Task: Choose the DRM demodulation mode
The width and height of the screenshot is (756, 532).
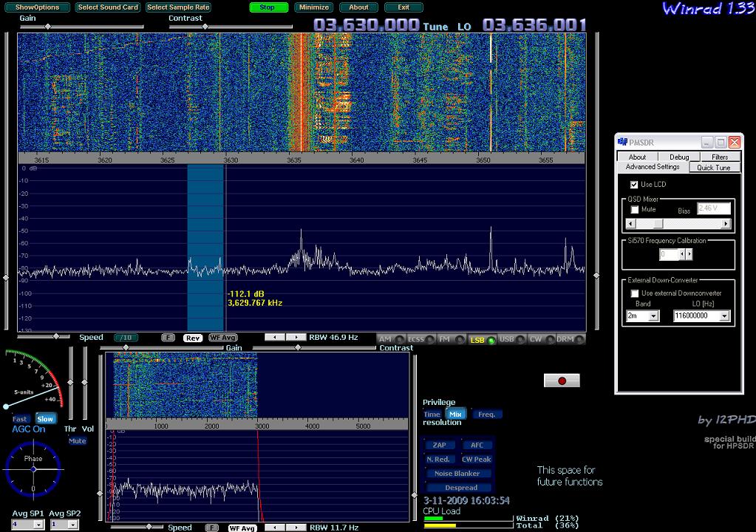Action: click(568, 340)
